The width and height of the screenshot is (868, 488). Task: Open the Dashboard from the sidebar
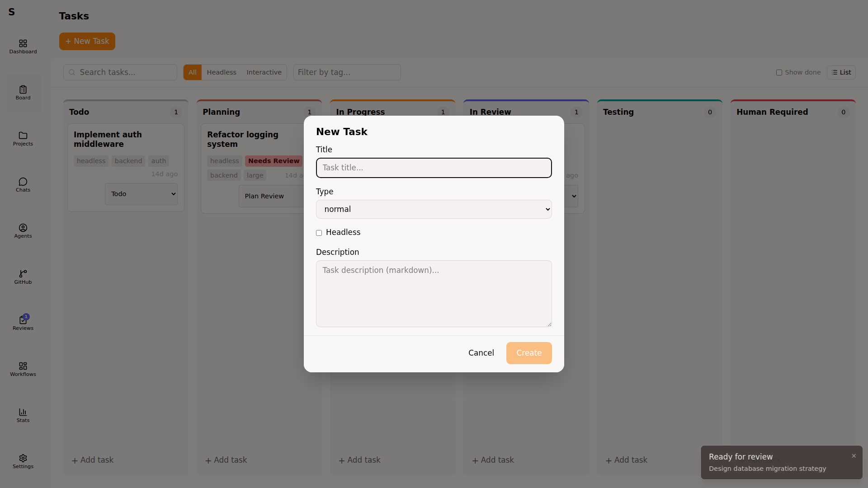pos(23,47)
